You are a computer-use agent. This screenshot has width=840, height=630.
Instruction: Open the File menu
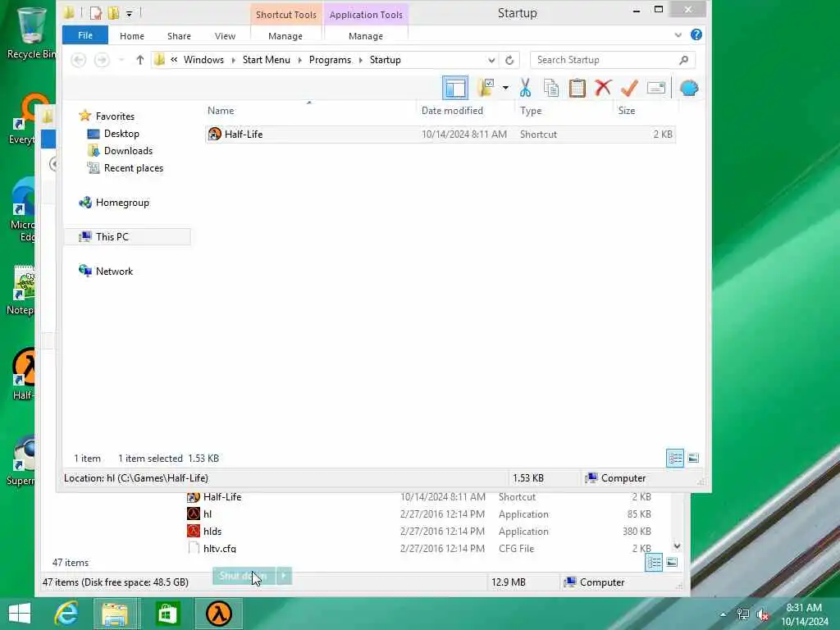[85, 35]
